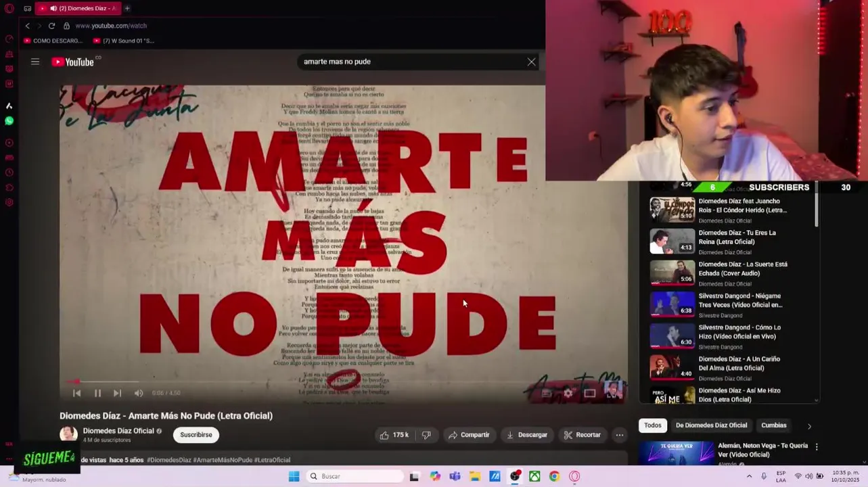Open Opera sidebar settings gear
Screen dimensions: 868x487
coord(9,202)
